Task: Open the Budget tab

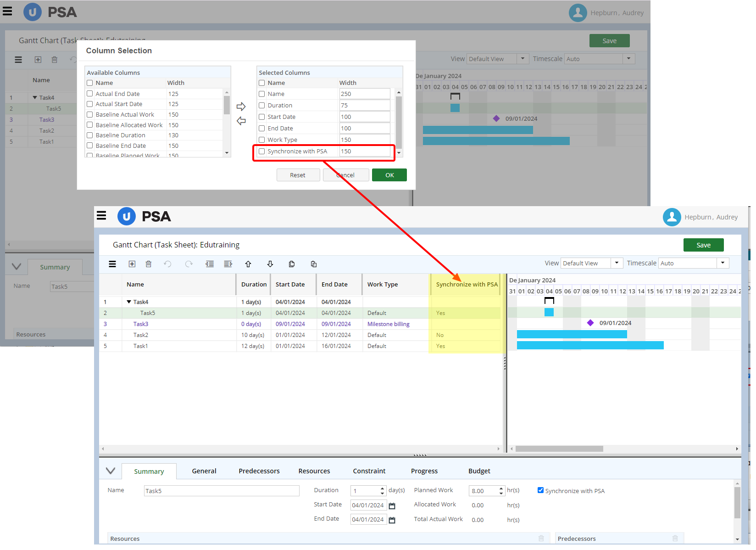Action: click(479, 471)
